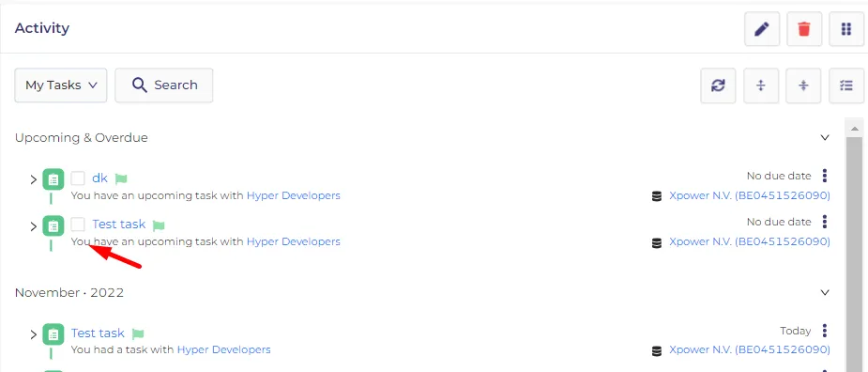Check the upcoming Test task checkbox

tap(78, 224)
